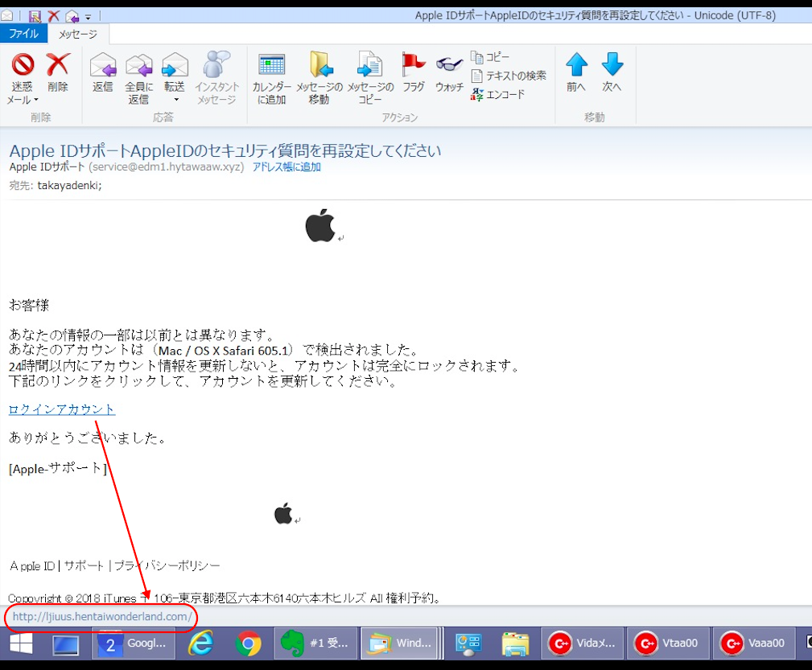The image size is (812, 670).
Task: Switch to the Wind... mail taskbar item
Action: tap(401, 643)
